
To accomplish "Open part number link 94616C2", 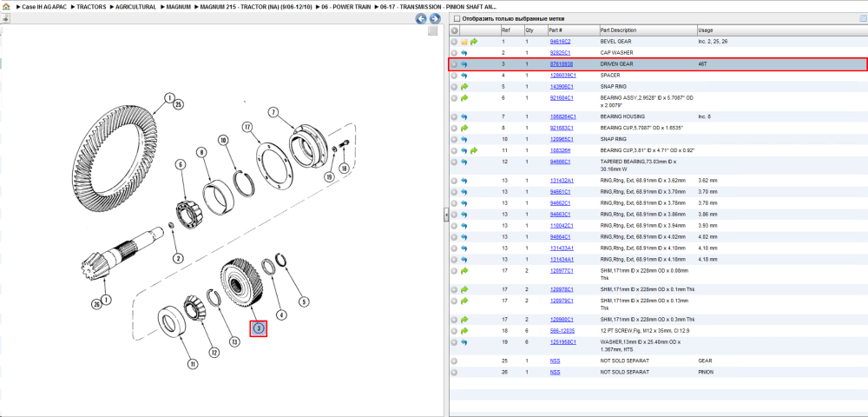I will coord(560,42).
